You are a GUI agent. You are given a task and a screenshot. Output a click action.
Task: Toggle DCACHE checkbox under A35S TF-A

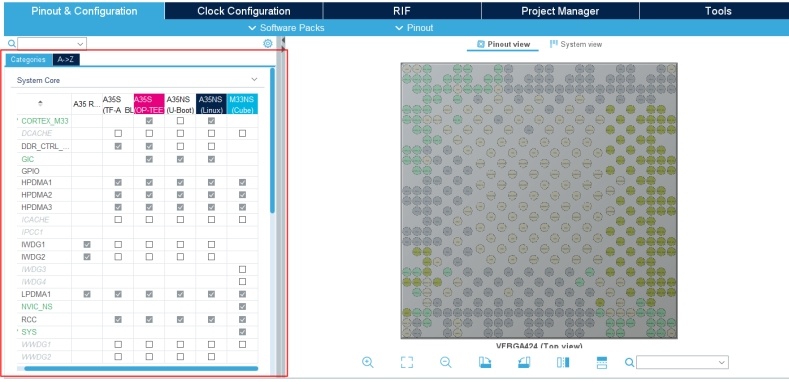click(x=118, y=133)
